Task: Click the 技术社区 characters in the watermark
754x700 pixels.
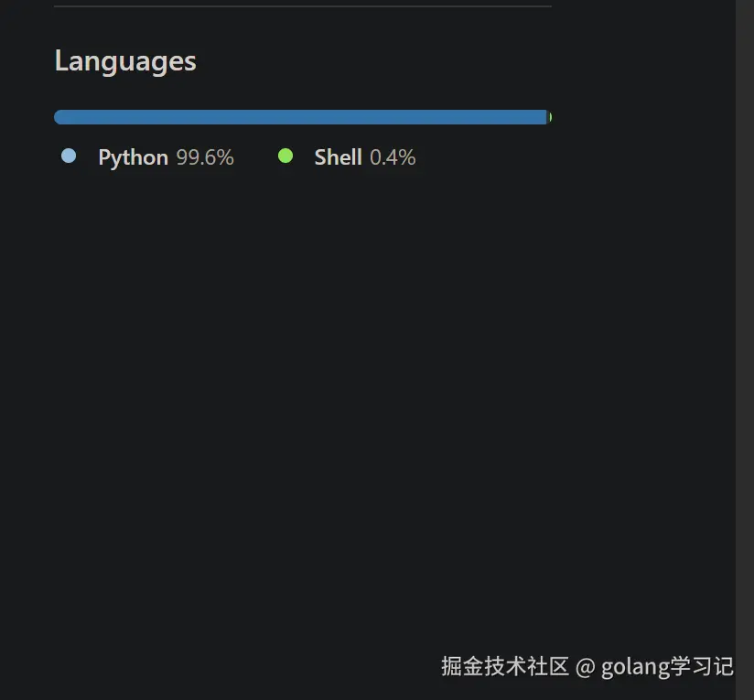Action: click(x=526, y=666)
